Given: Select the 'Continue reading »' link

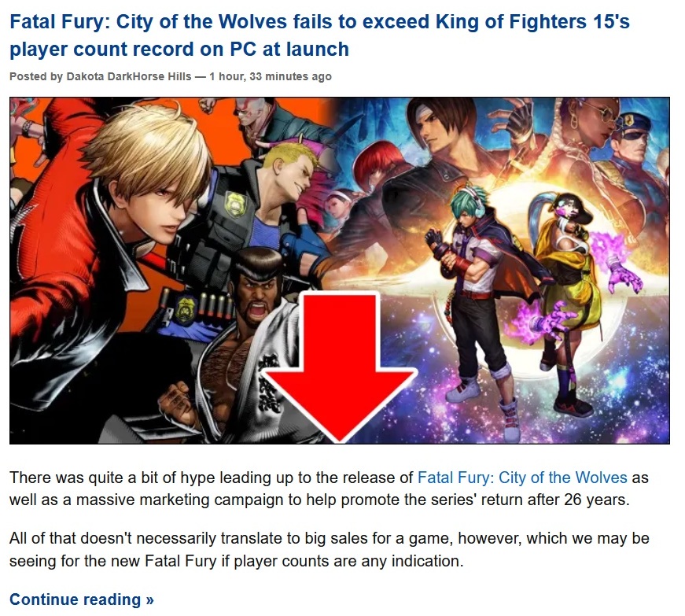Looking at the screenshot, I should coord(82,599).
